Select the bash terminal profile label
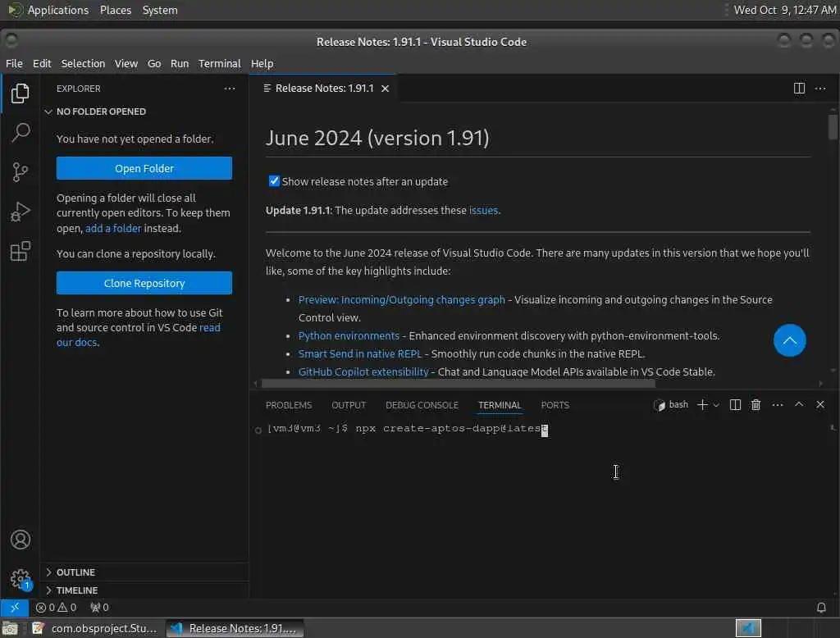Viewport: 840px width, 638px height. pos(671,405)
